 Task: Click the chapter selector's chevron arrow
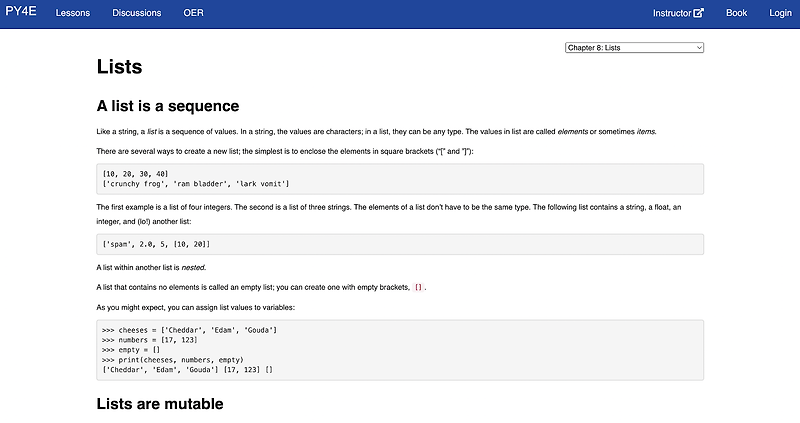(699, 47)
